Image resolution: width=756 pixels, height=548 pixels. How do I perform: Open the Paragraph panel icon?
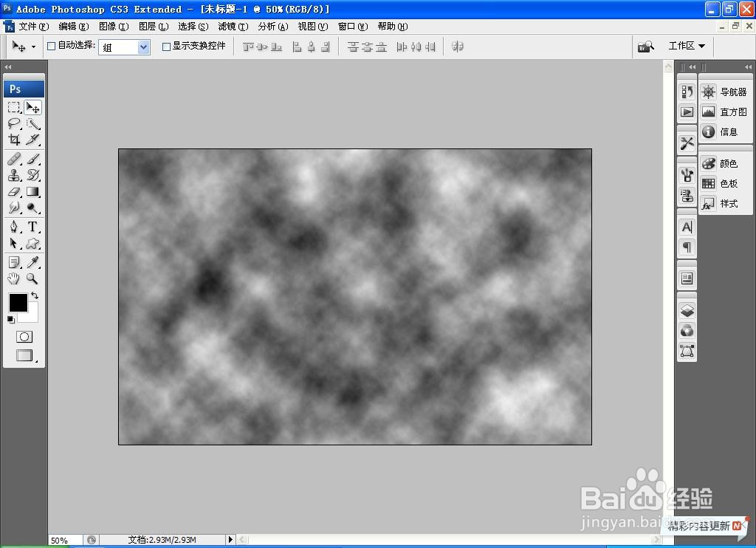(687, 247)
